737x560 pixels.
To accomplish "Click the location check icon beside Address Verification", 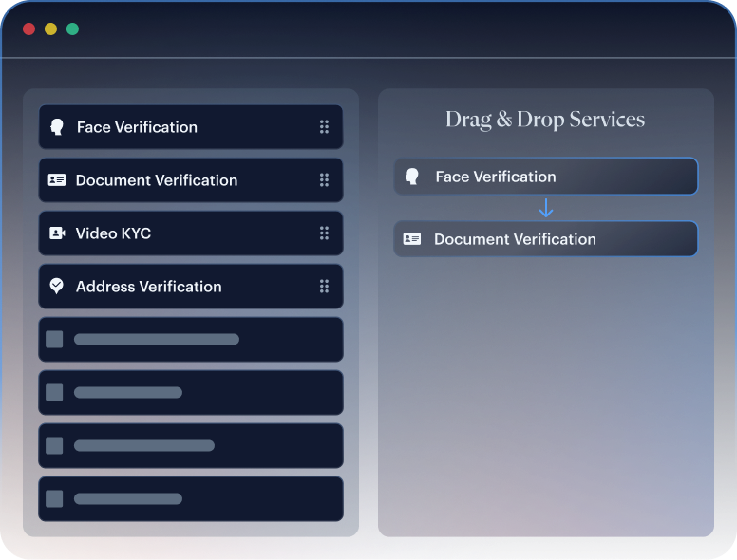I will click(56, 286).
